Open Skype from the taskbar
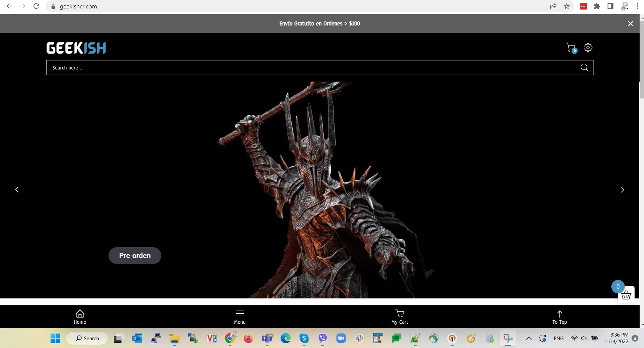644x348 pixels. click(x=304, y=338)
